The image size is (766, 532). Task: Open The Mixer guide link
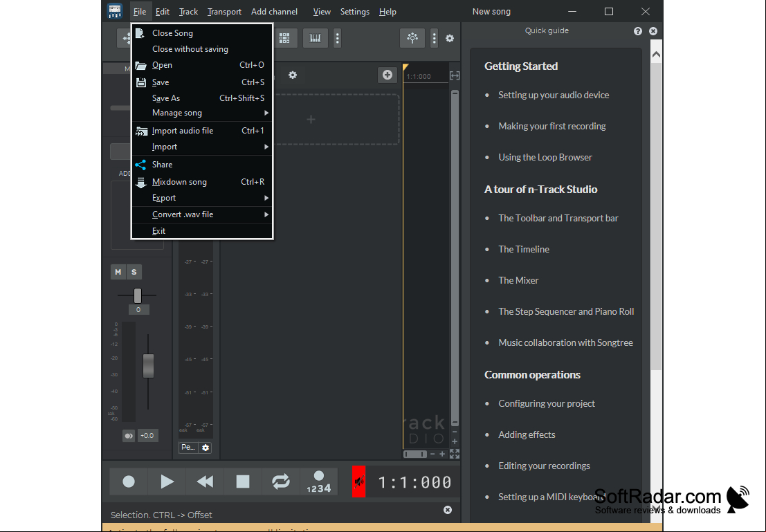click(x=518, y=280)
